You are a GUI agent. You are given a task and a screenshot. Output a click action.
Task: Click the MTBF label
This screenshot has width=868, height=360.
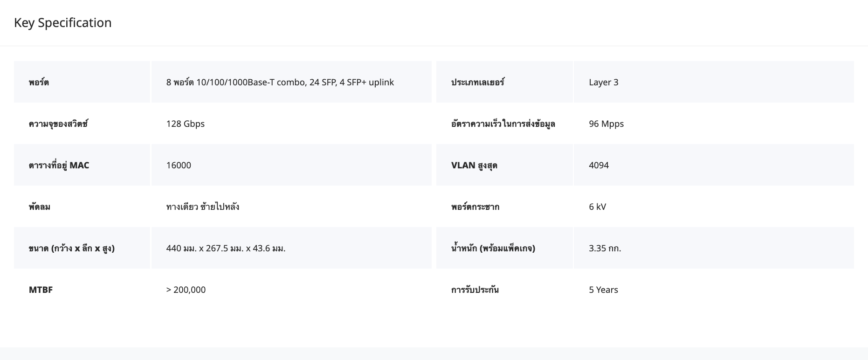tap(41, 290)
